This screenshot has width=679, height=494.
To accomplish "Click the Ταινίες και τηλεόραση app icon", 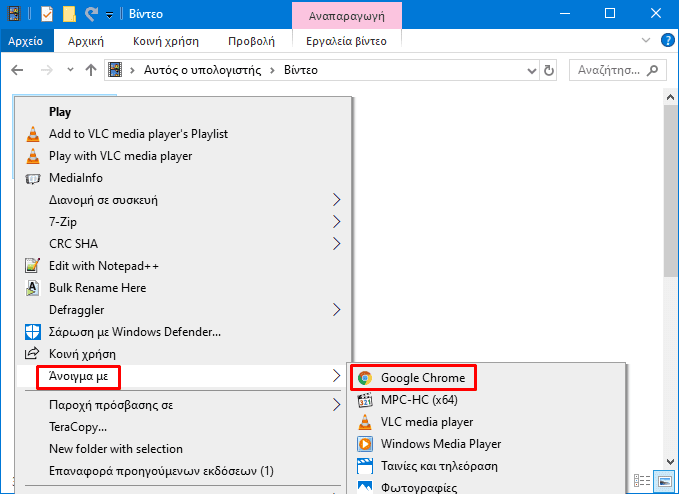I will (365, 466).
